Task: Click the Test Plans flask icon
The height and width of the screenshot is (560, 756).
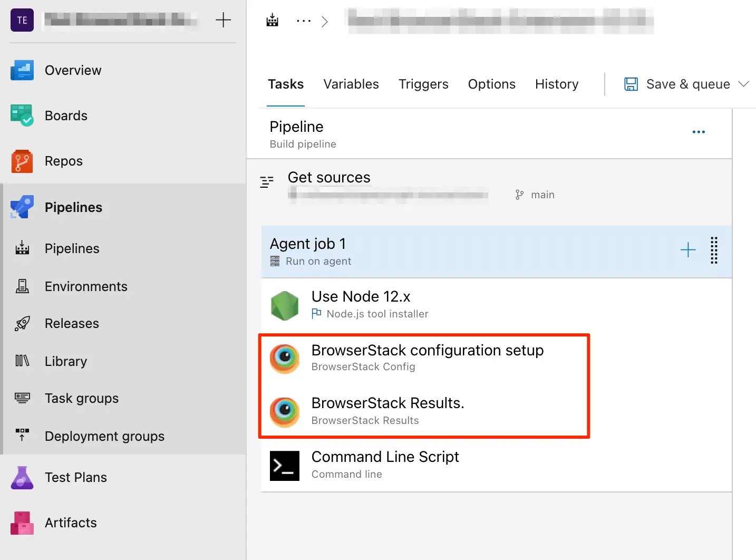Action: pyautogui.click(x=22, y=478)
